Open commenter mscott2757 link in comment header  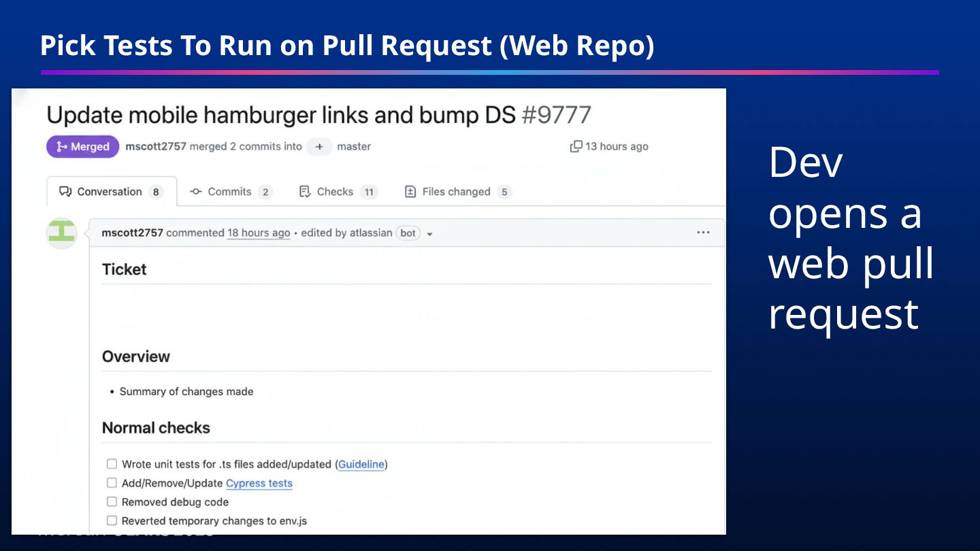(132, 233)
